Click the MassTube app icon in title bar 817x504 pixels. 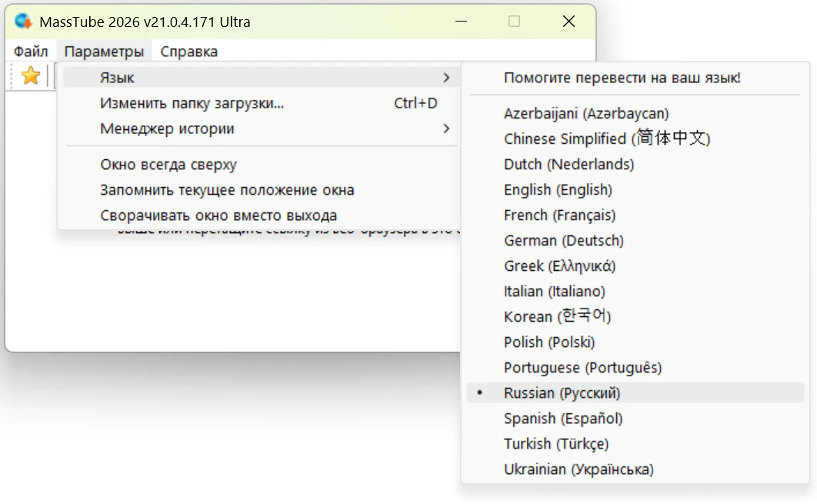[23, 22]
